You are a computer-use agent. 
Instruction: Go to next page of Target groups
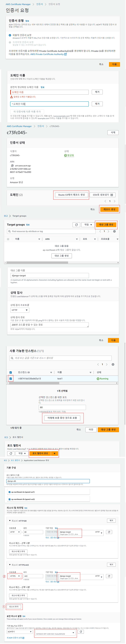click(x=108, y=231)
